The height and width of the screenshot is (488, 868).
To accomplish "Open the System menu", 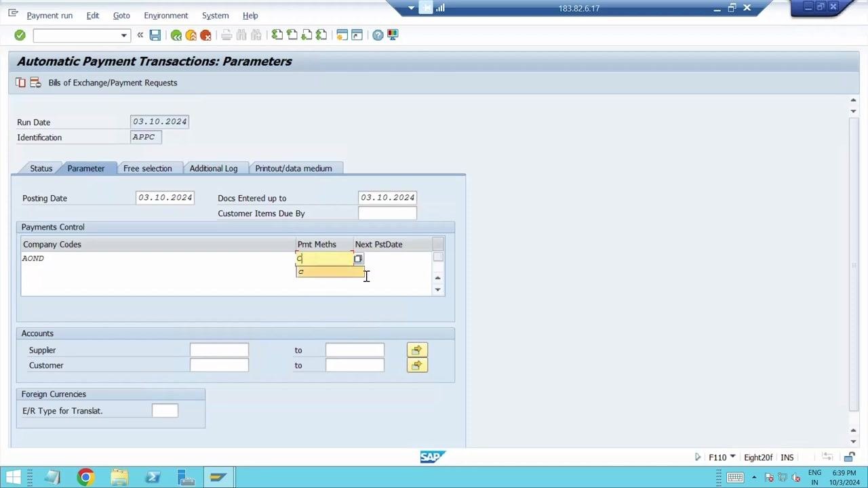I will click(x=215, y=16).
